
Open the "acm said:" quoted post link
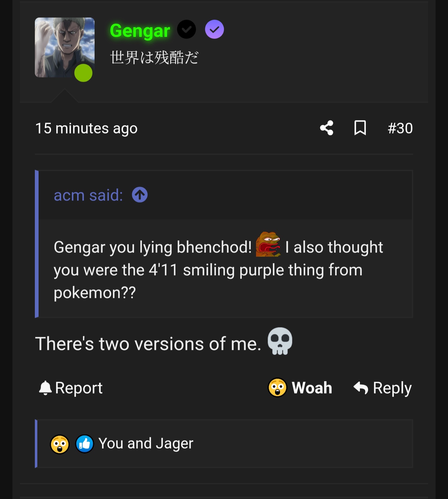point(88,195)
